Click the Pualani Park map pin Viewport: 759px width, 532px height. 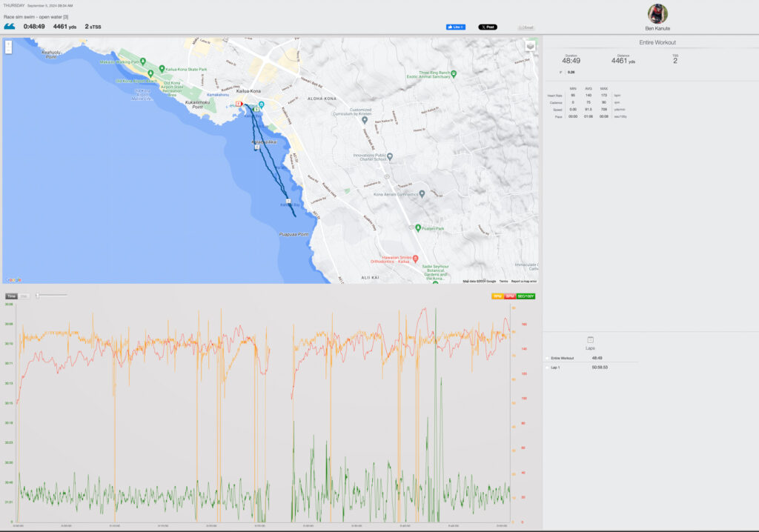(418, 227)
